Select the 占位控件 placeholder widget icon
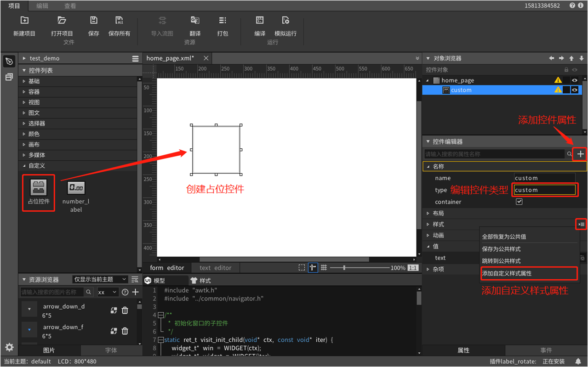This screenshot has height=367, width=588. pyautogui.click(x=39, y=187)
